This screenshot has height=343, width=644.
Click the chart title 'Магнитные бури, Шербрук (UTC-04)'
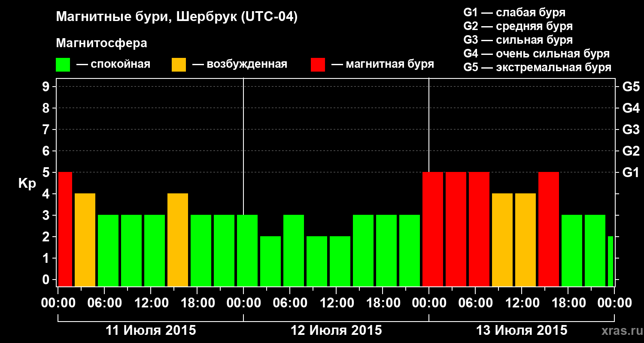(177, 18)
